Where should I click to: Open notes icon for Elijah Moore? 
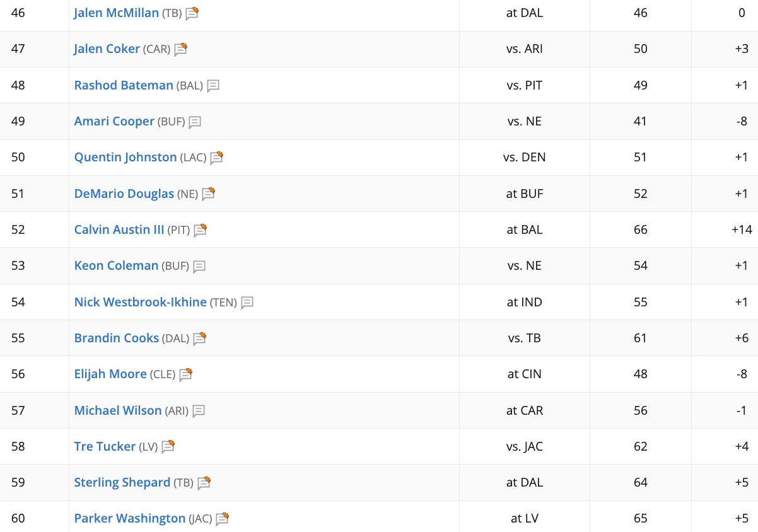185,374
